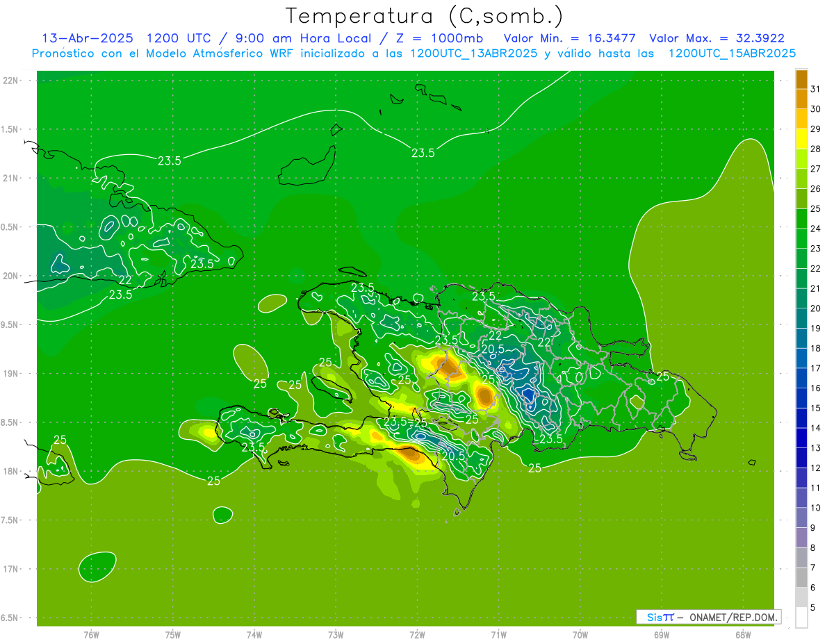Click the latitude axis label "19N"
Image resolution: width=834 pixels, height=644 pixels.
pyautogui.click(x=11, y=374)
